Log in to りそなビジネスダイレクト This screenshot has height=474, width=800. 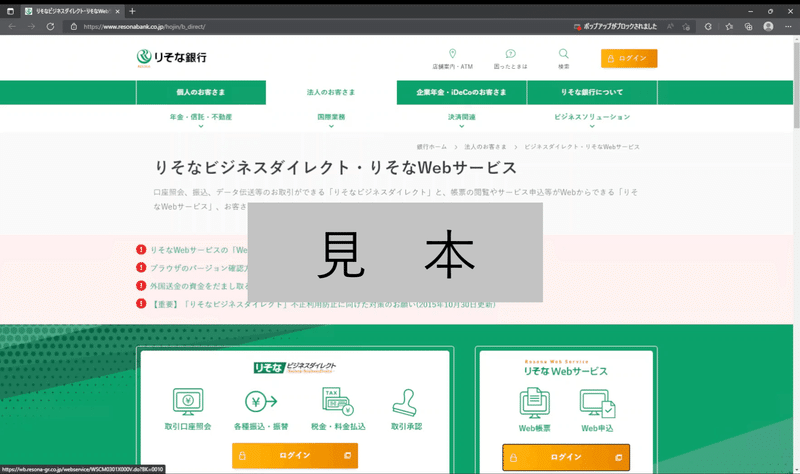tap(295, 456)
